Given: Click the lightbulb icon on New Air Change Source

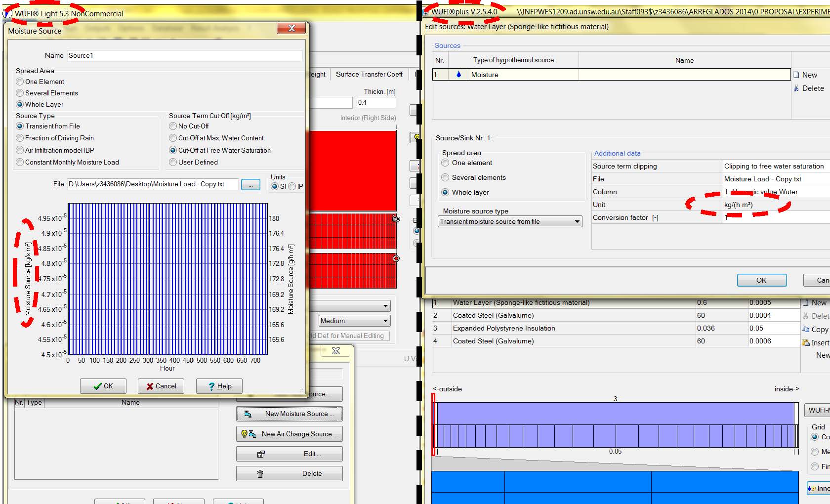Looking at the screenshot, I should pos(244,434).
